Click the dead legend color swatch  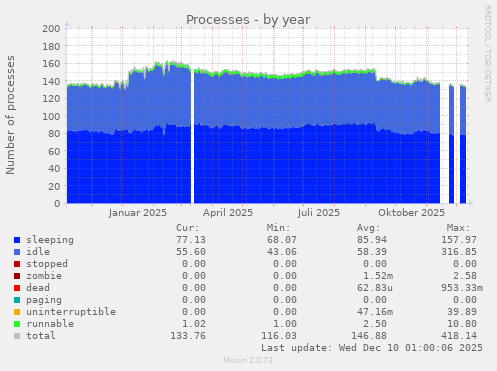[17, 288]
